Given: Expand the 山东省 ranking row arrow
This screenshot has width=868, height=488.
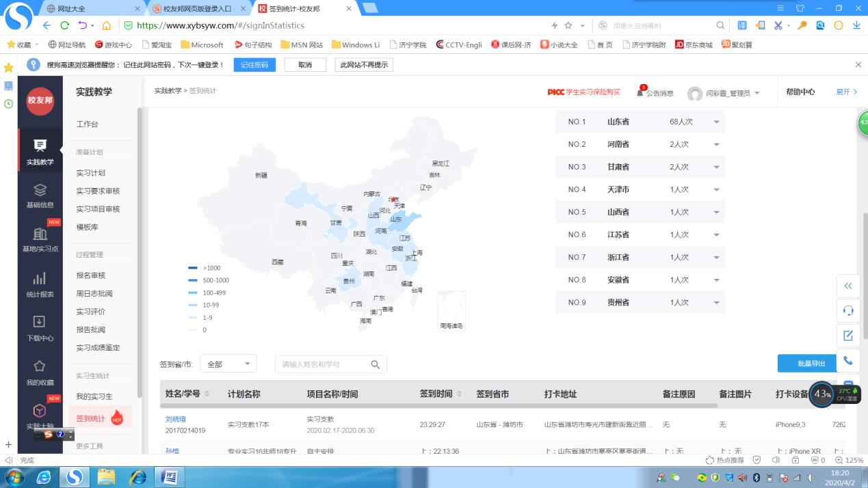Looking at the screenshot, I should pyautogui.click(x=716, y=122).
